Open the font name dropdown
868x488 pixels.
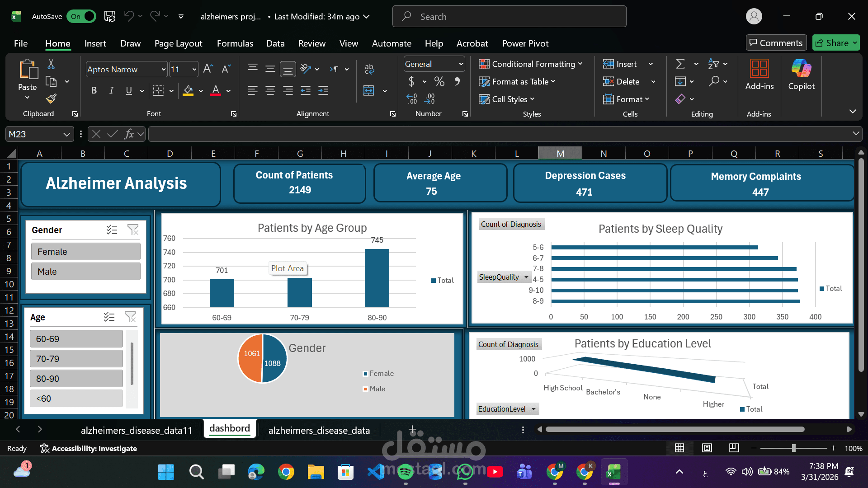[x=164, y=69]
